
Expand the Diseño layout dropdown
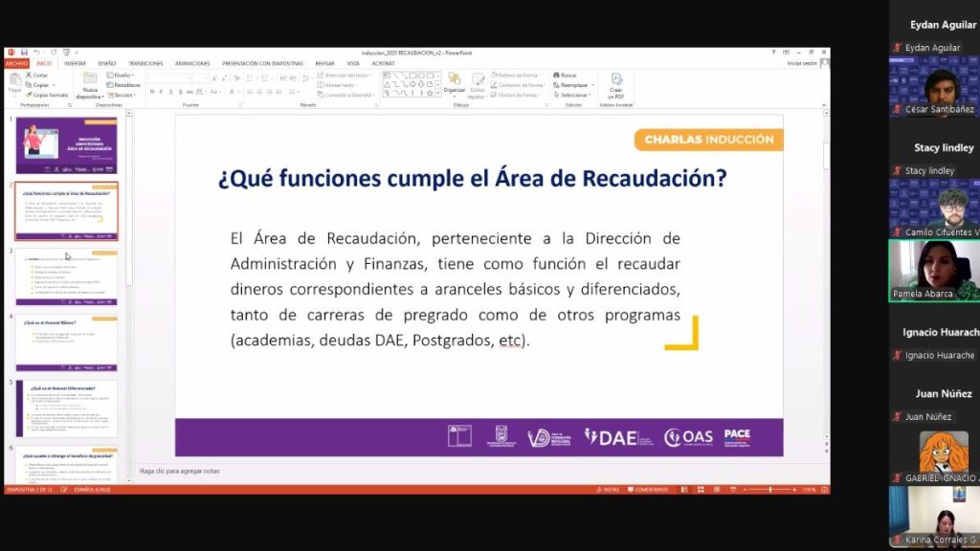tap(122, 75)
